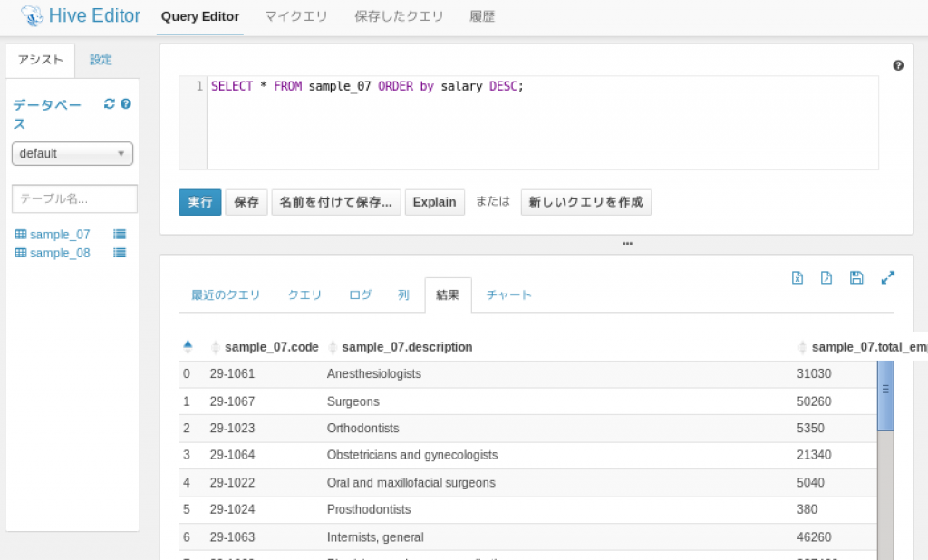The image size is (928, 560).
Task: Click total_emp value 46260
Action: pos(814,537)
